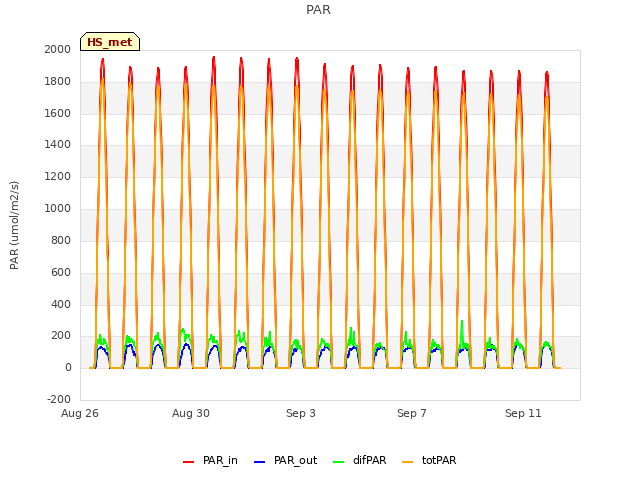Click the PAR (umol/m2/s) axis label
640x480 pixels.
[x=14, y=225]
